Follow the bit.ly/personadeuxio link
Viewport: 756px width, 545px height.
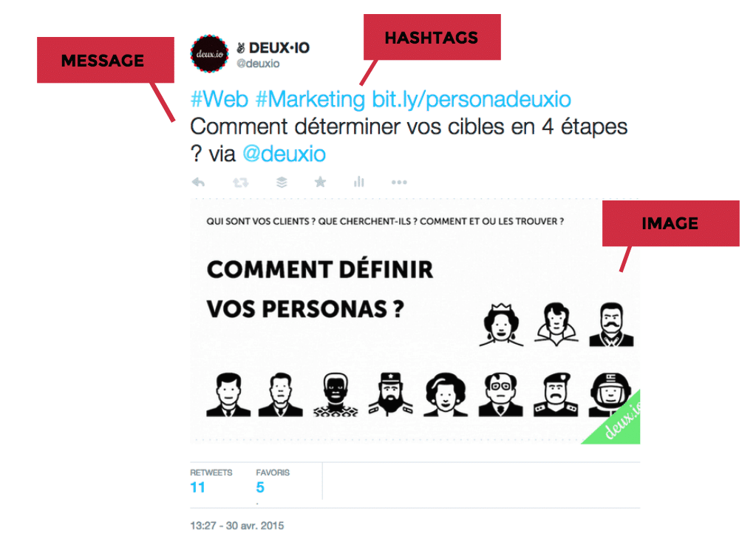coord(471,99)
